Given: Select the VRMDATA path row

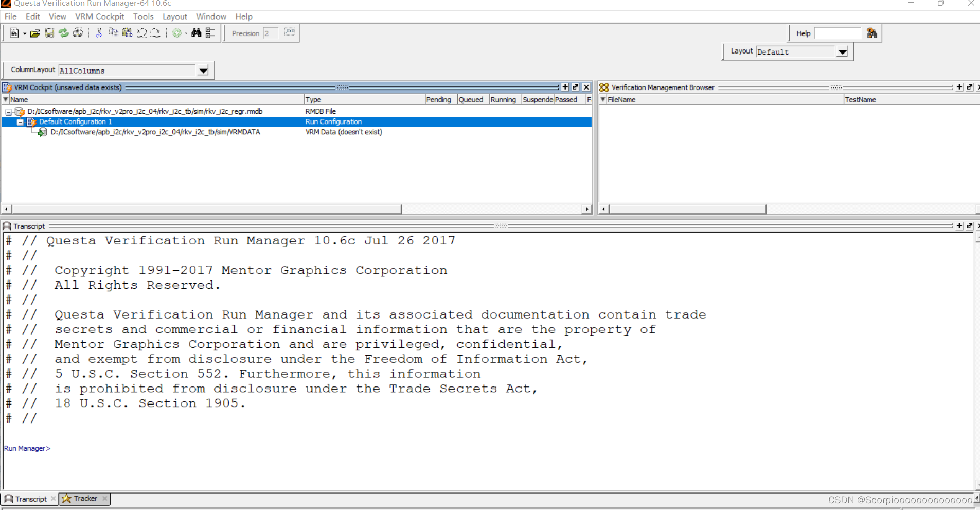Looking at the screenshot, I should [x=296, y=132].
